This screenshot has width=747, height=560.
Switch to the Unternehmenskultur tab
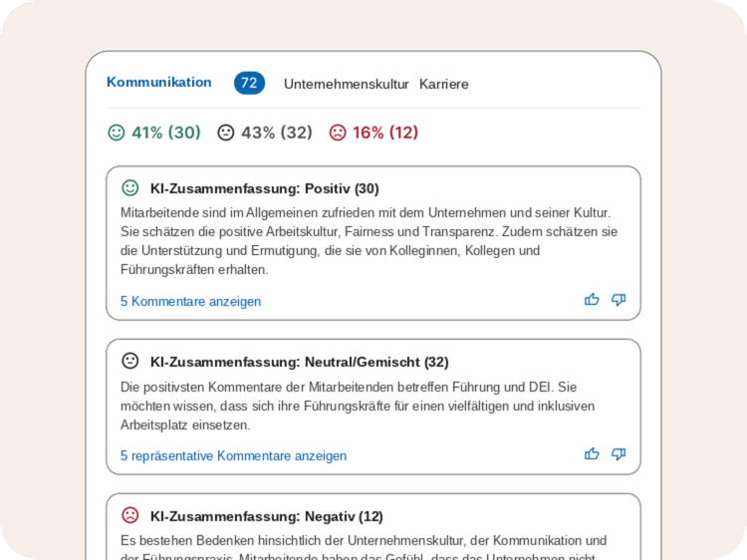point(347,84)
